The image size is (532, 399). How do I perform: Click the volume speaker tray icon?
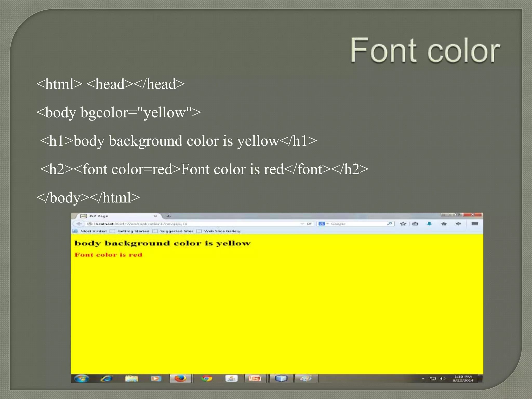pyautogui.click(x=442, y=379)
